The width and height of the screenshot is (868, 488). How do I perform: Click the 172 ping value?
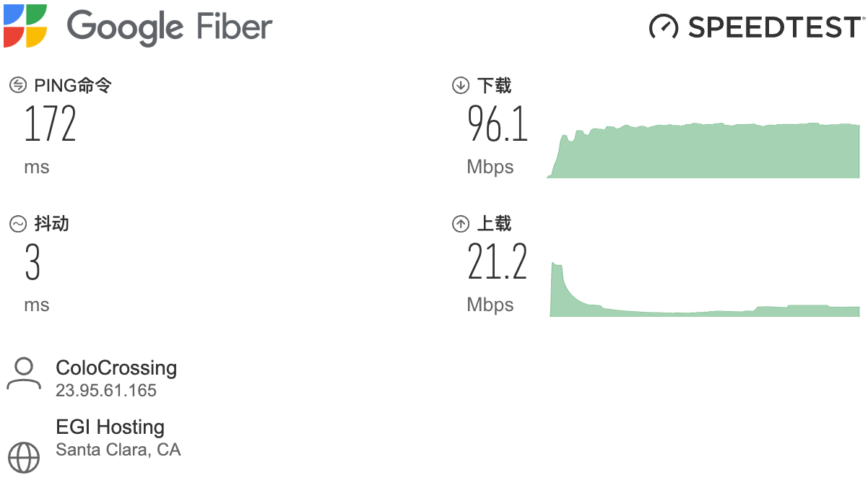coord(51,124)
